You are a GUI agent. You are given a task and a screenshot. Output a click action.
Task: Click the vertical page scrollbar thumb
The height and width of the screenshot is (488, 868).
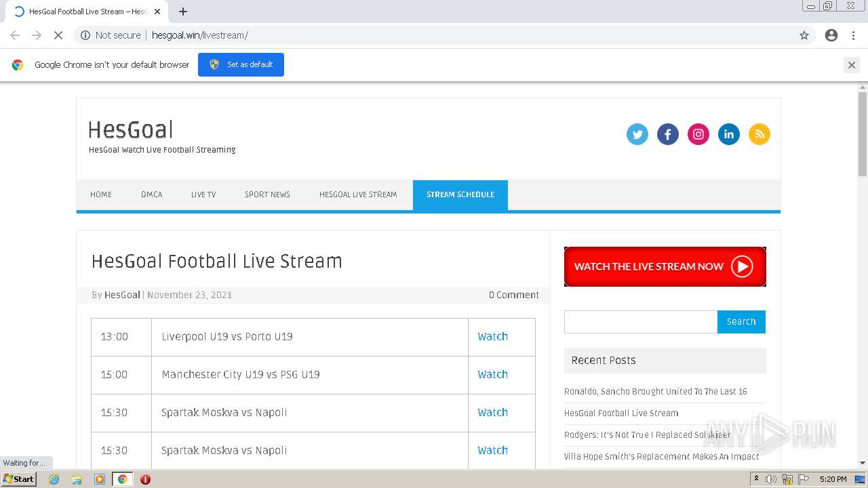click(x=863, y=133)
